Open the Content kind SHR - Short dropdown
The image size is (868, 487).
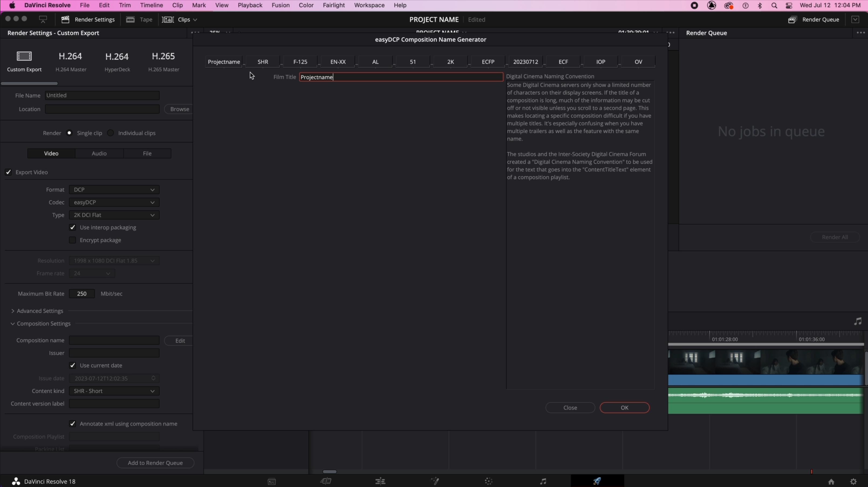click(x=114, y=391)
